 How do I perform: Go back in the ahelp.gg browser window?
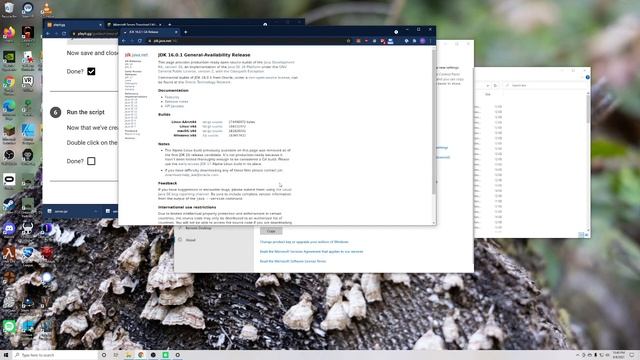(48, 33)
